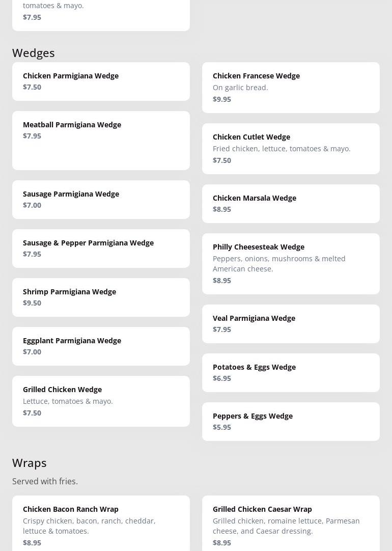Open the Chicken Marsala Wedge card
Screen dimensions: 392x551
pos(291,203)
